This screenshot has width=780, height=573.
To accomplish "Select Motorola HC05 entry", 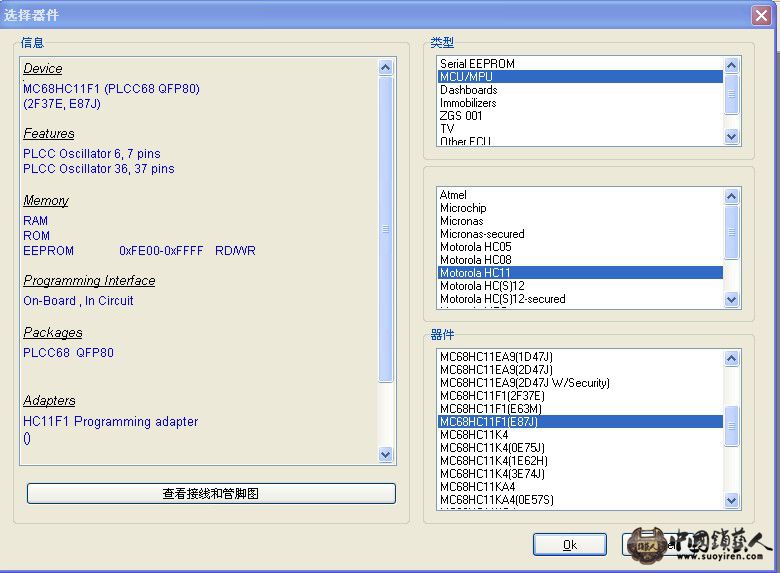I will (580, 247).
